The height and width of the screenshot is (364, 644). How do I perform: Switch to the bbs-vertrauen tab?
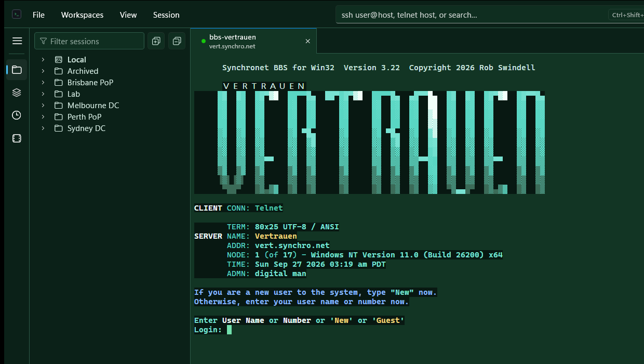point(253,41)
